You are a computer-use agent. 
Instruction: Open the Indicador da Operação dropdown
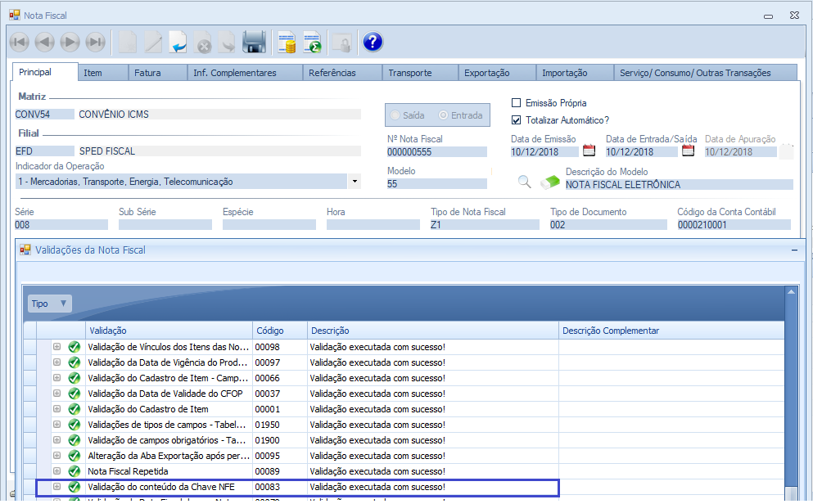(x=355, y=182)
